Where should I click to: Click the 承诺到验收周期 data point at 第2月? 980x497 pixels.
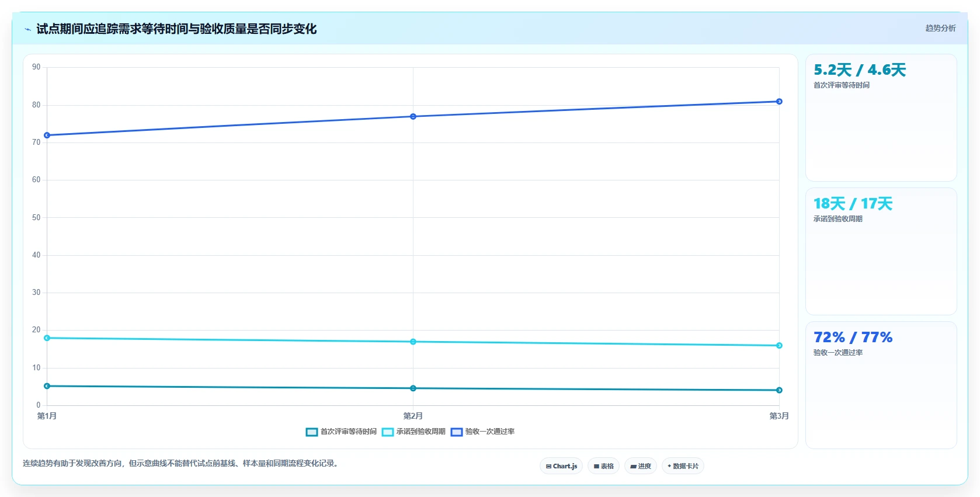[413, 342]
